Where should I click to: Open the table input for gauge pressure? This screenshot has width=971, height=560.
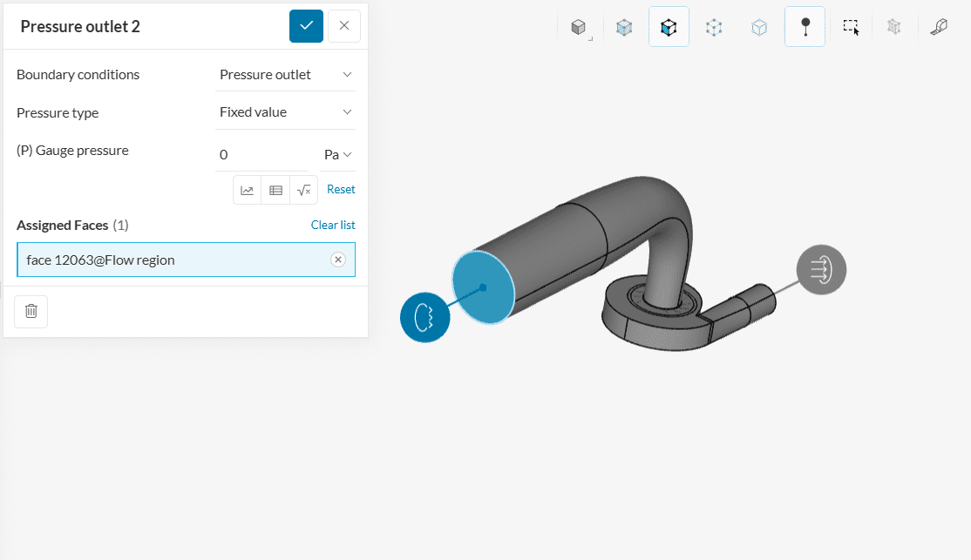coord(275,190)
